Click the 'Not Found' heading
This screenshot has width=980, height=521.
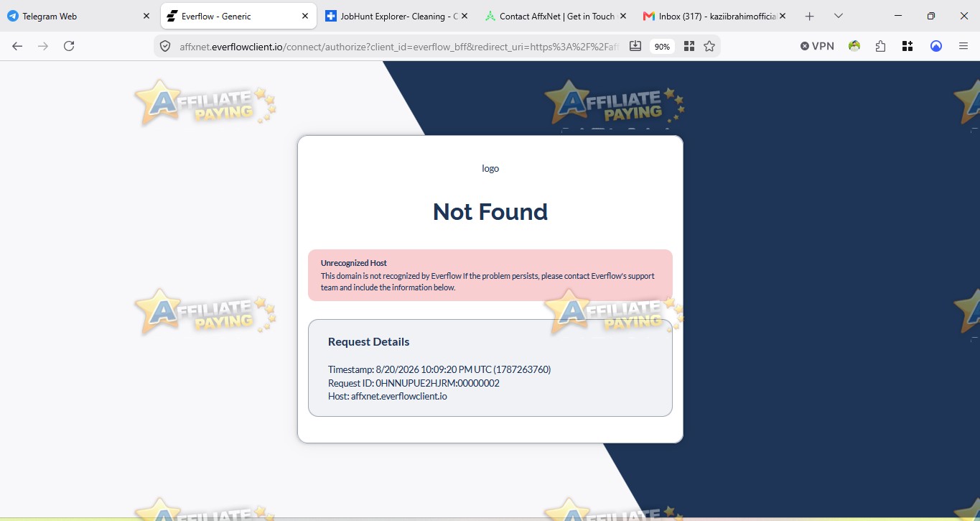point(490,211)
